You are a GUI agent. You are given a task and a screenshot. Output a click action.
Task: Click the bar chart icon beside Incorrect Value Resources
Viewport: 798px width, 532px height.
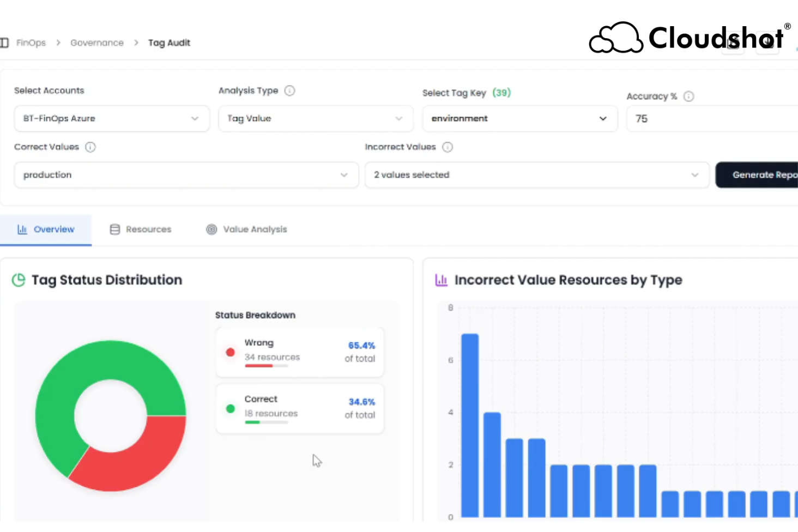pyautogui.click(x=441, y=280)
